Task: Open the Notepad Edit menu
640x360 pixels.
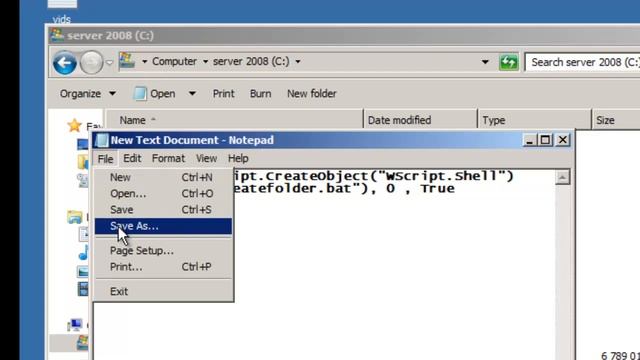Action: (x=132, y=158)
